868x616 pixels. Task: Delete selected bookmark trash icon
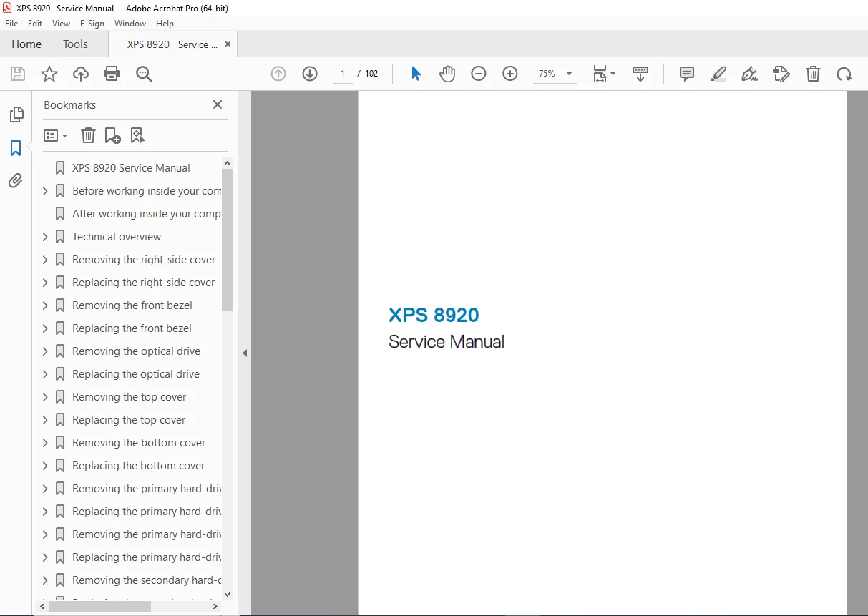point(88,135)
